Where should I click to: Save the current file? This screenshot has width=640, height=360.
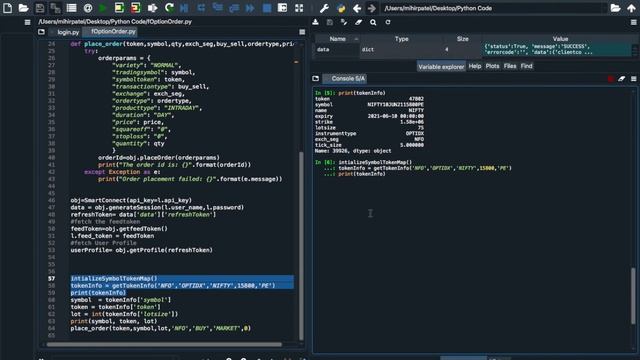click(40, 8)
